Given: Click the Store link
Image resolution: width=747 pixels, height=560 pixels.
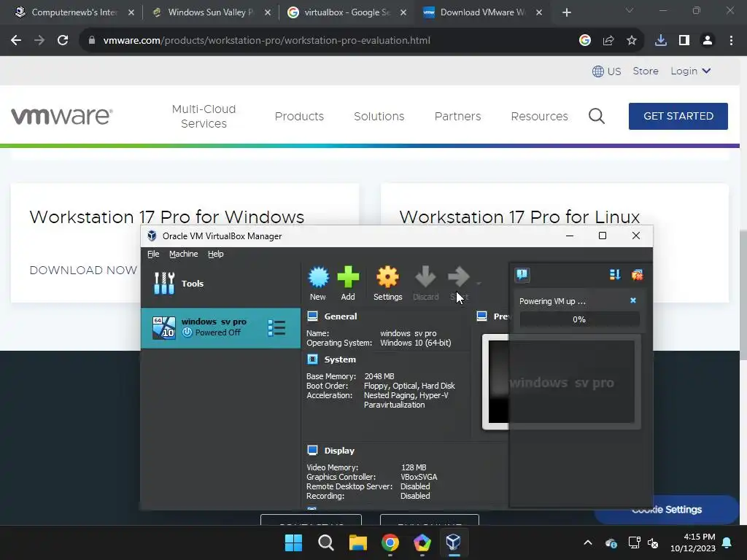Looking at the screenshot, I should pyautogui.click(x=646, y=71).
